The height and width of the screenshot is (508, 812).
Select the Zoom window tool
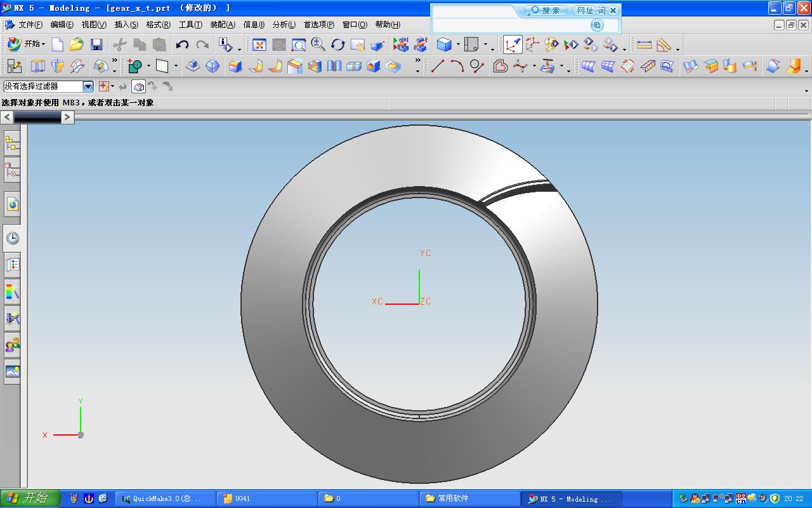tap(299, 44)
